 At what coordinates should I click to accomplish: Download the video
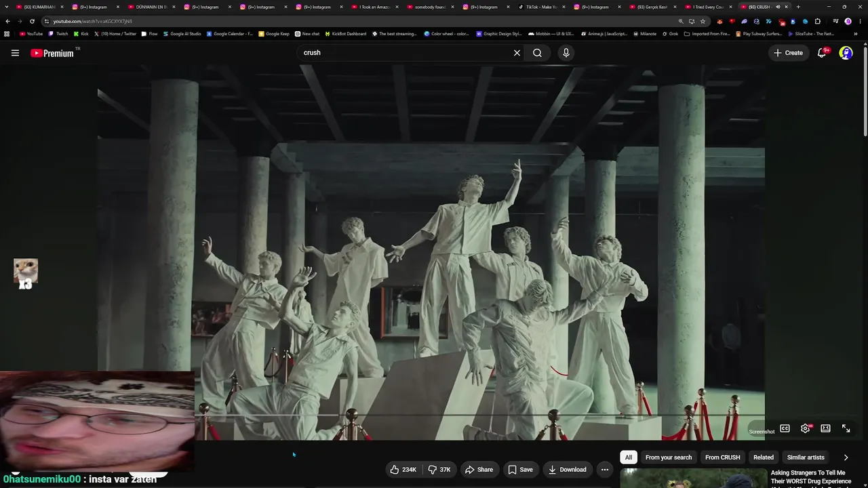(x=568, y=470)
